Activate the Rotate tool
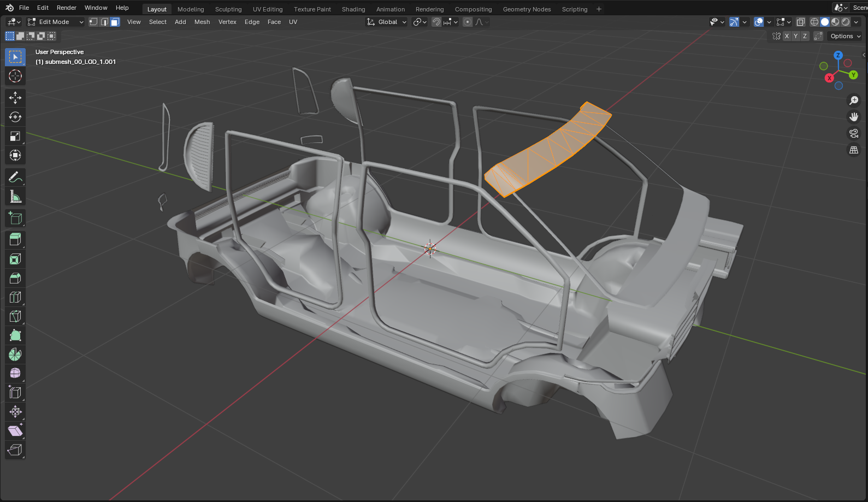Viewport: 868px width, 502px height. pos(15,117)
